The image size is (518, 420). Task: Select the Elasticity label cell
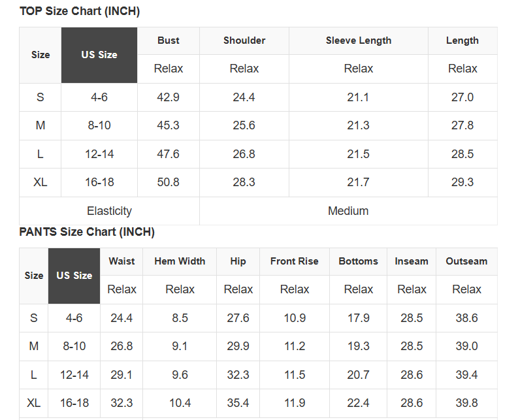point(109,211)
